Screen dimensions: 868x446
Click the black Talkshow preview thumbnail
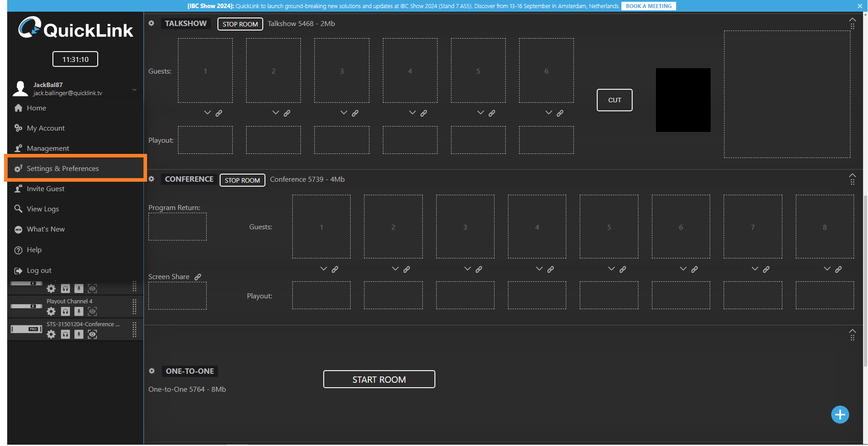click(x=683, y=100)
